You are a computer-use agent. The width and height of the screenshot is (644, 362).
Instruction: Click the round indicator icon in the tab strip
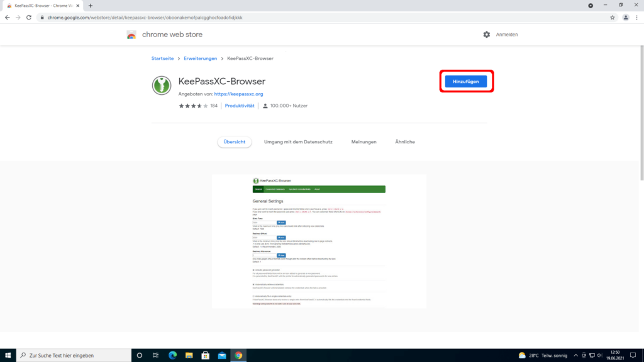point(591,6)
